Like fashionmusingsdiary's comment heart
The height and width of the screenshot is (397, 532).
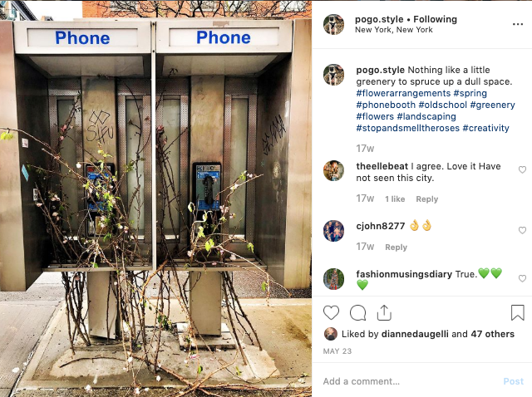coord(522,278)
